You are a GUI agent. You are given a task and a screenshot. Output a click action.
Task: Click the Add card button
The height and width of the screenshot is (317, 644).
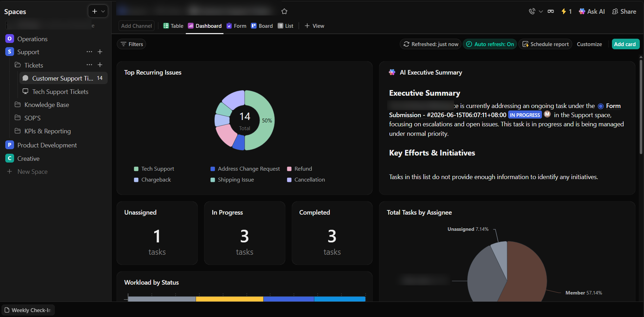625,44
